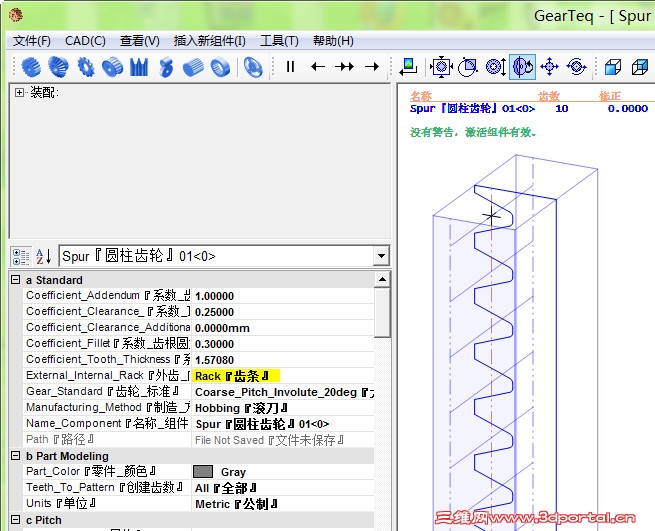655x531 pixels.
Task: Change Teeth_To_Pattern All 全部 value
Action: point(283,488)
